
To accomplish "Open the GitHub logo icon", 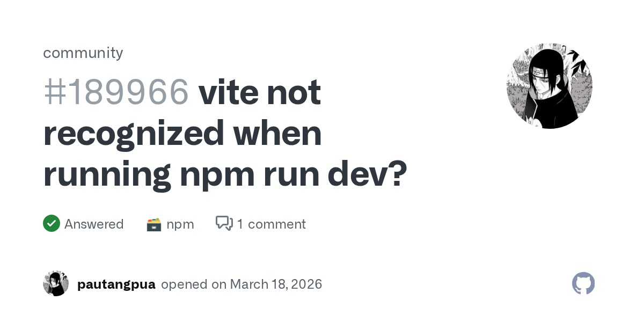I will click(x=583, y=283).
